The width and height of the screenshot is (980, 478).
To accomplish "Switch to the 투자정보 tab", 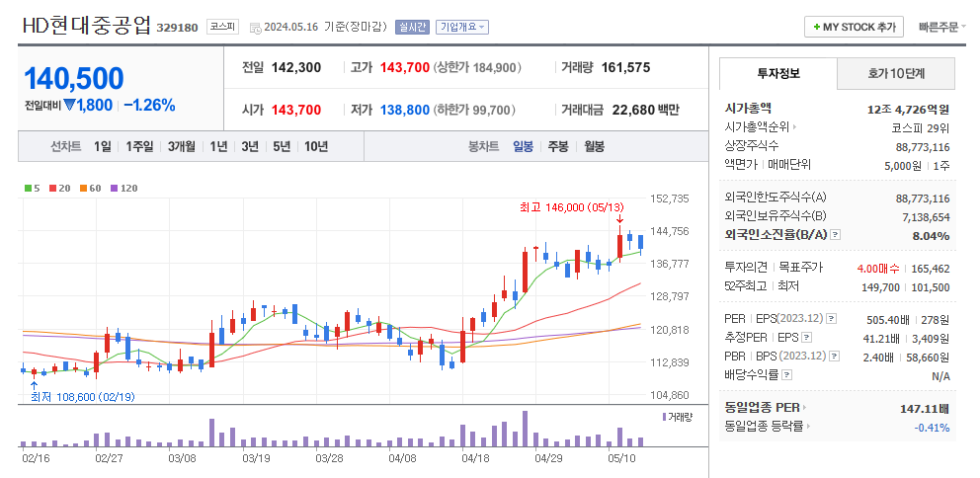I will pos(778,73).
